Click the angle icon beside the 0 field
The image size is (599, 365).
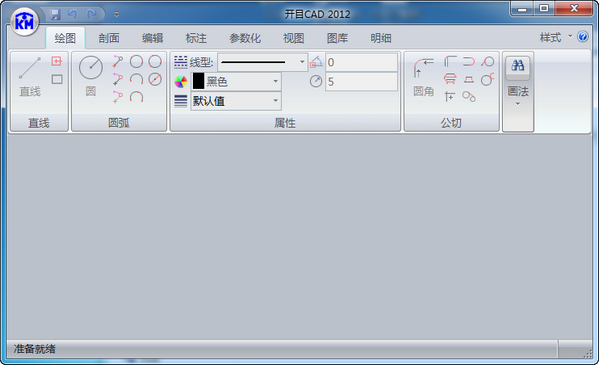(316, 62)
